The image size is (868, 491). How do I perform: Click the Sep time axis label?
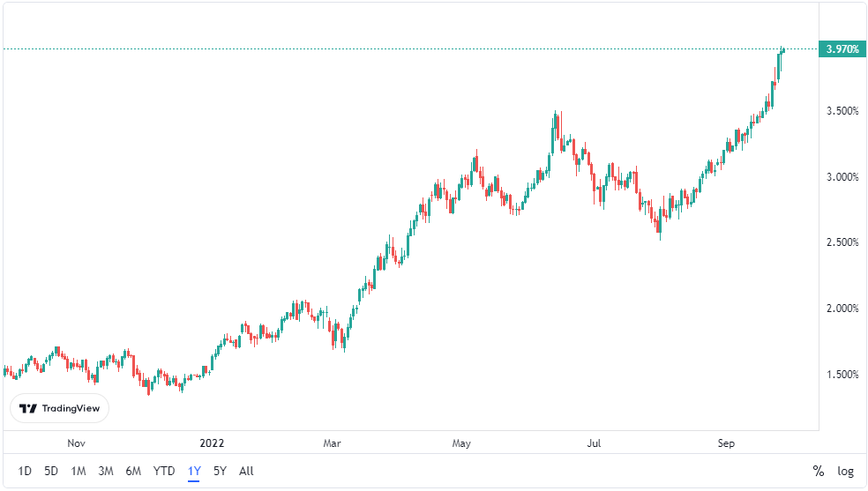[726, 443]
